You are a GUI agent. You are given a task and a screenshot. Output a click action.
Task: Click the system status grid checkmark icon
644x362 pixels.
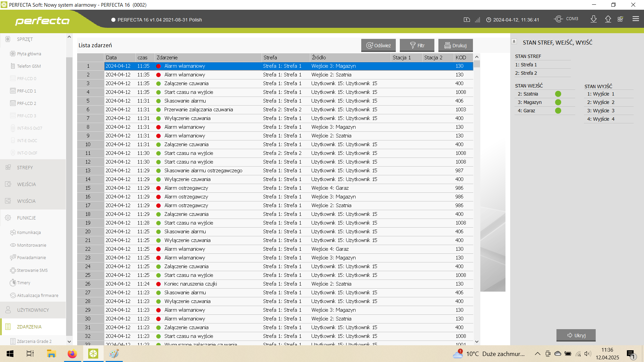click(x=621, y=19)
